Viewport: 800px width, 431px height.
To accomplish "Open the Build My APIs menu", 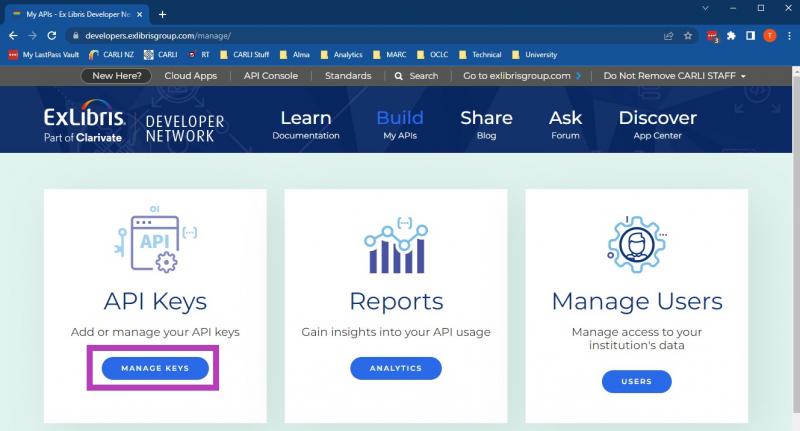I will [x=400, y=124].
